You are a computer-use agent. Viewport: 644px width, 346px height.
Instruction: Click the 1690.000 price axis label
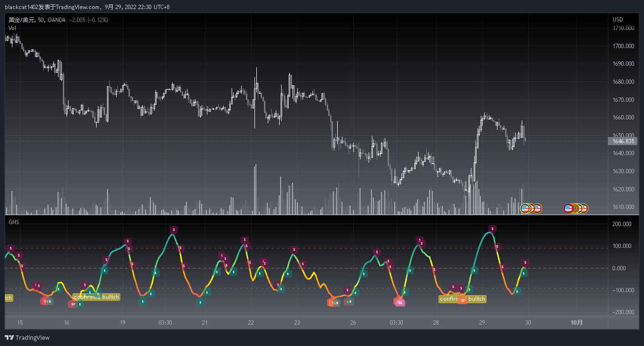coord(624,64)
